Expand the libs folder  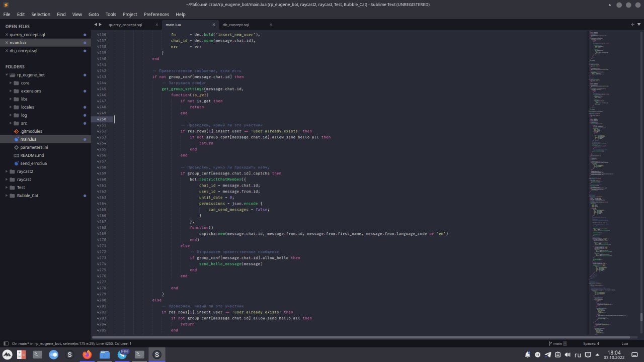11,99
